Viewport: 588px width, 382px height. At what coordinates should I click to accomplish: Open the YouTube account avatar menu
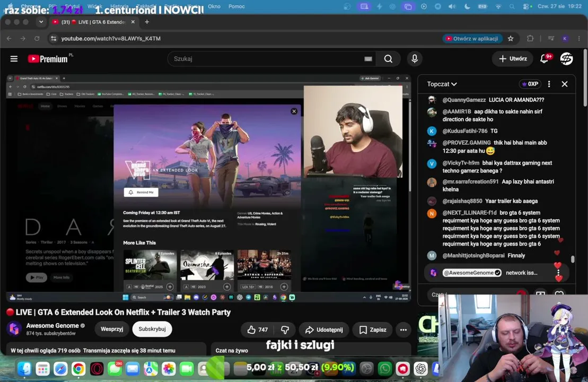pos(566,59)
